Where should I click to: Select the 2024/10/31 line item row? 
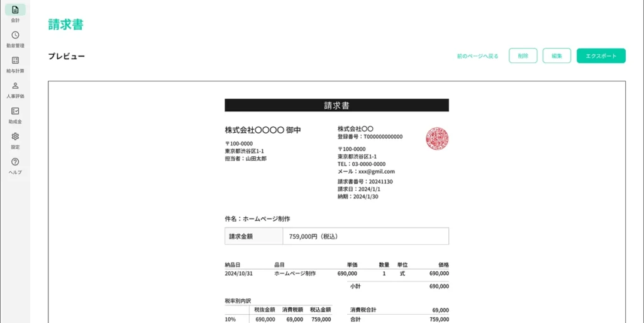336,274
